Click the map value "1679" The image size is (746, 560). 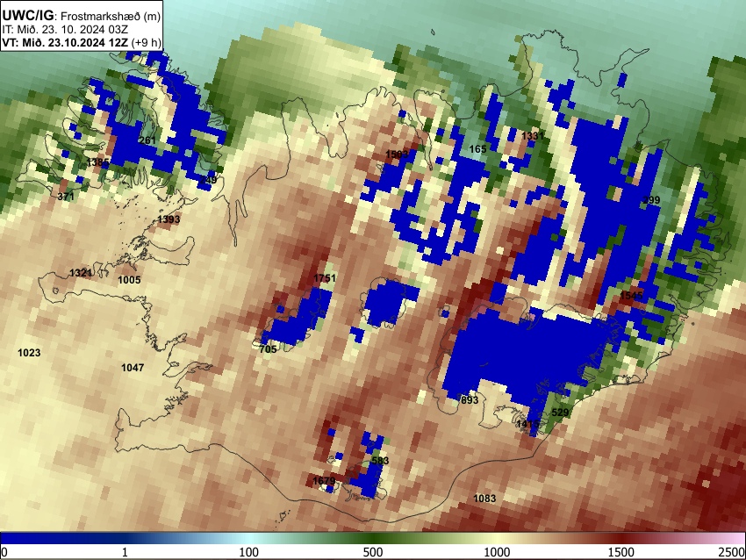[x=324, y=481]
